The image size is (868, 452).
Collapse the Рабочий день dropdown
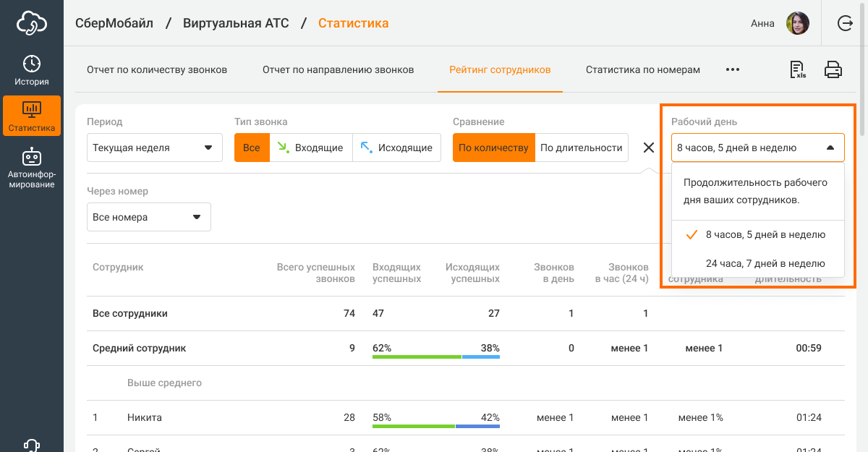[757, 148]
